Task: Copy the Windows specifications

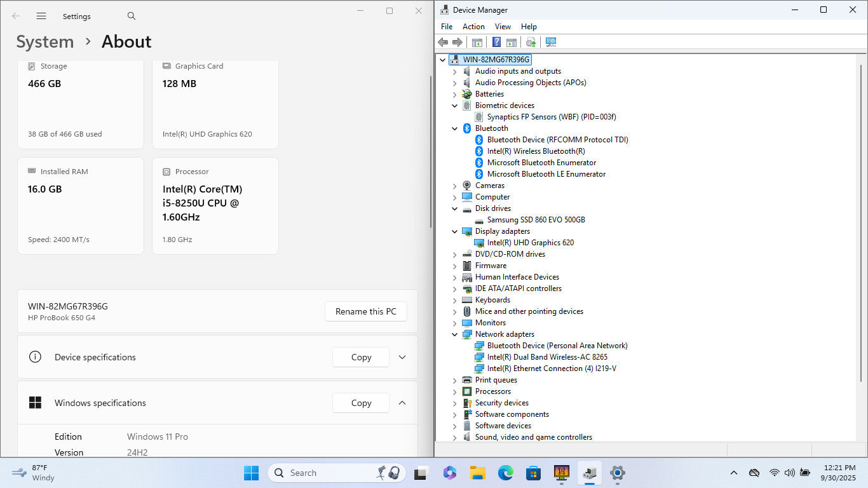Action: click(361, 403)
